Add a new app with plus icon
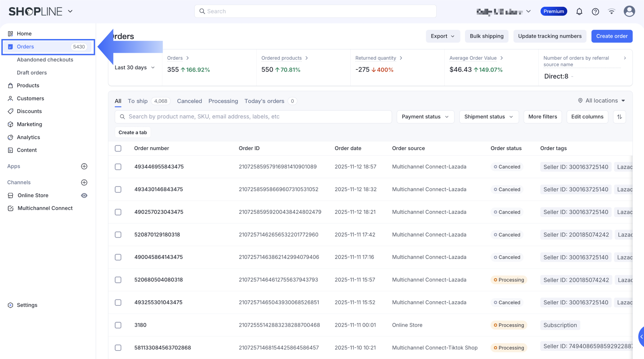The image size is (644, 359). point(84,166)
